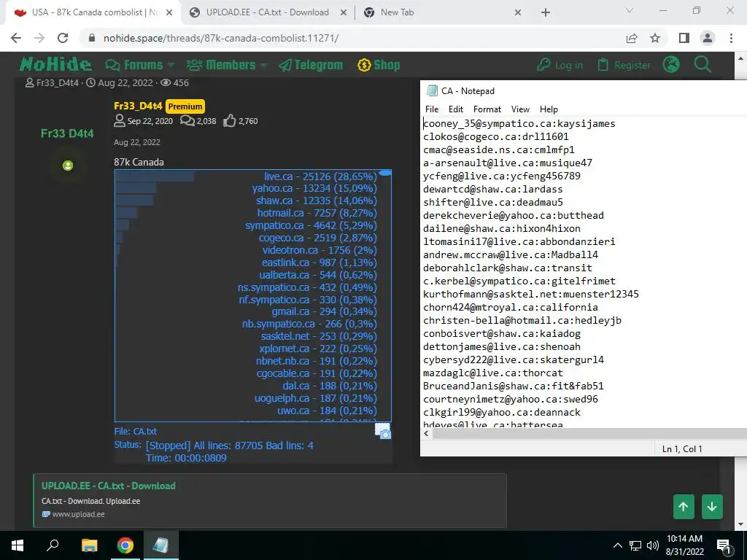Open the Shop navigation link
Viewport: 747px width, 560px height.
point(379,65)
